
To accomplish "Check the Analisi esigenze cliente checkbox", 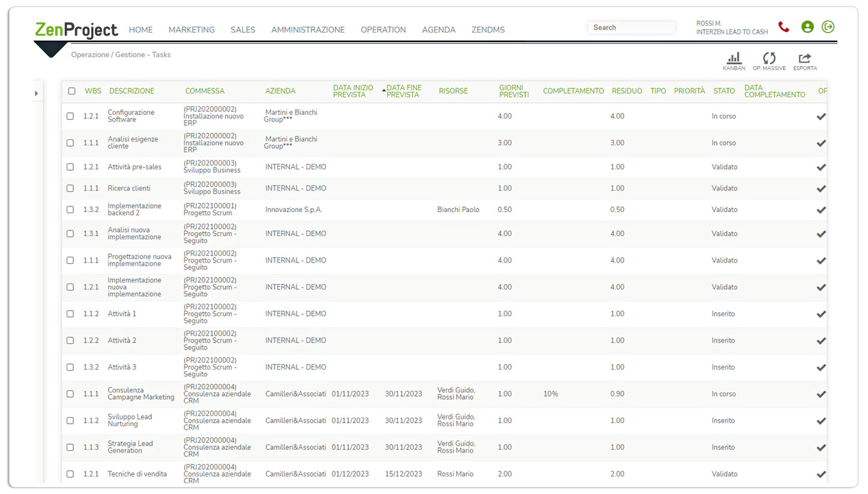I will [70, 143].
